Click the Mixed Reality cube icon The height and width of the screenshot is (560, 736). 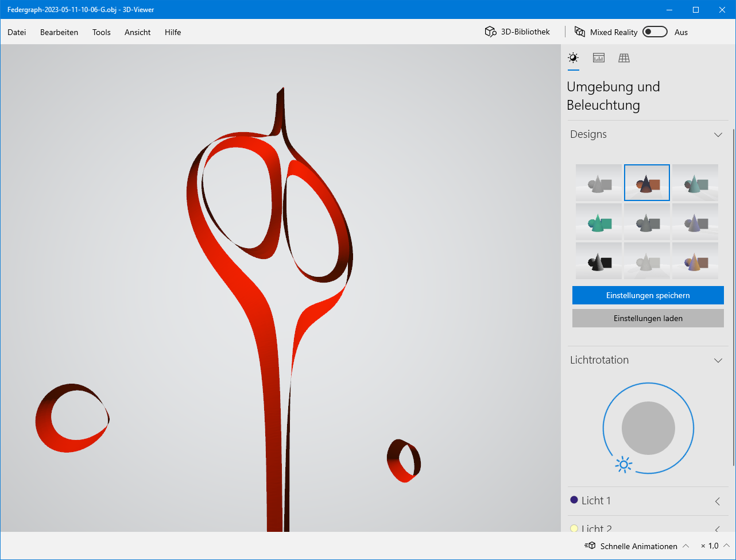click(x=580, y=32)
